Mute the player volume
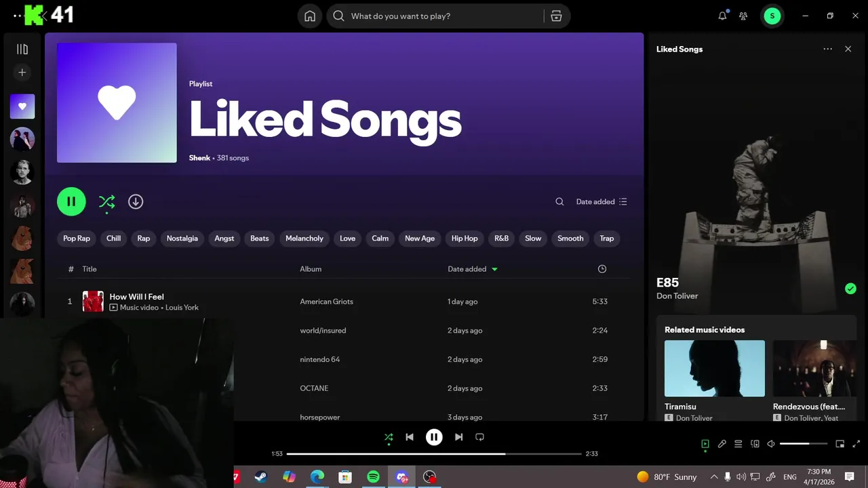Image resolution: width=868 pixels, height=488 pixels. pos(771,444)
